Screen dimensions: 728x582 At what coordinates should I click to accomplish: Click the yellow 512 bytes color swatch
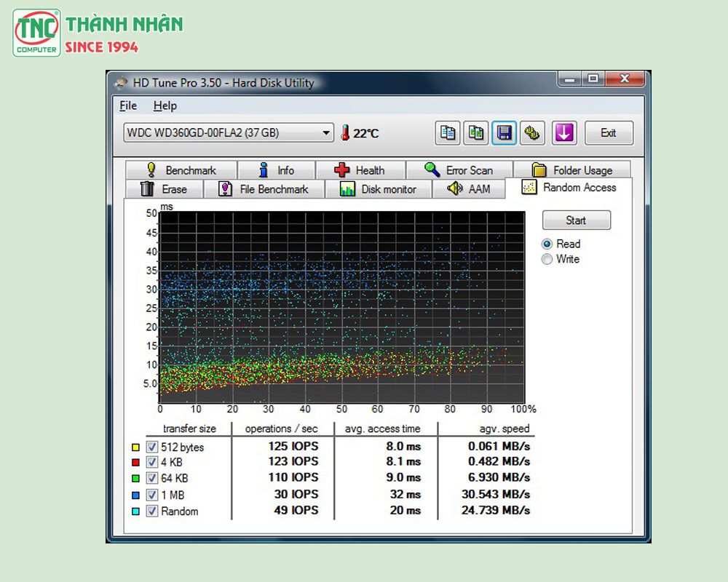pos(135,447)
